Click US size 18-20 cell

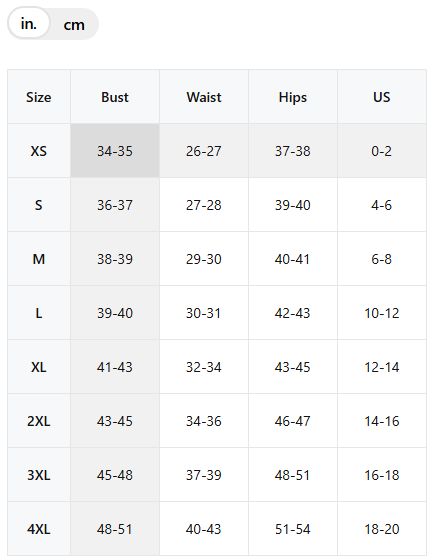coord(382,529)
